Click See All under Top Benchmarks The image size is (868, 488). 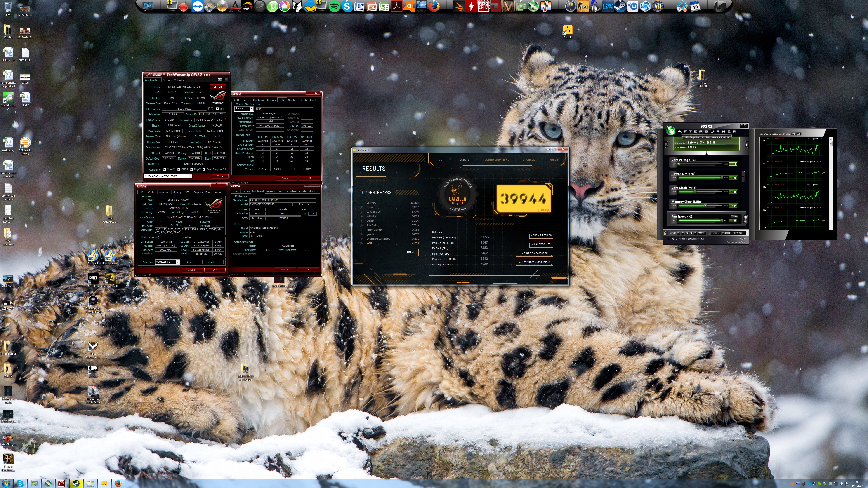(410, 253)
